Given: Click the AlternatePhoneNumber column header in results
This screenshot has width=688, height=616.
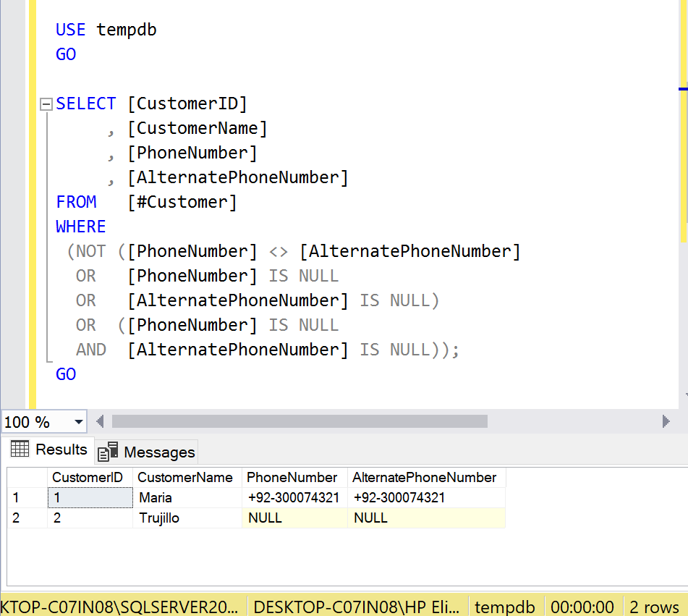Looking at the screenshot, I should [424, 478].
